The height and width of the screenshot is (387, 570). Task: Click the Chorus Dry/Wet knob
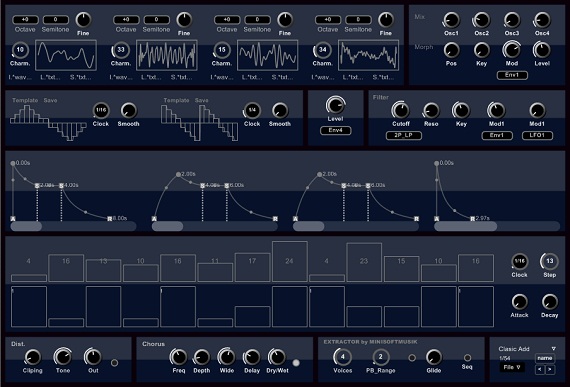point(277,358)
